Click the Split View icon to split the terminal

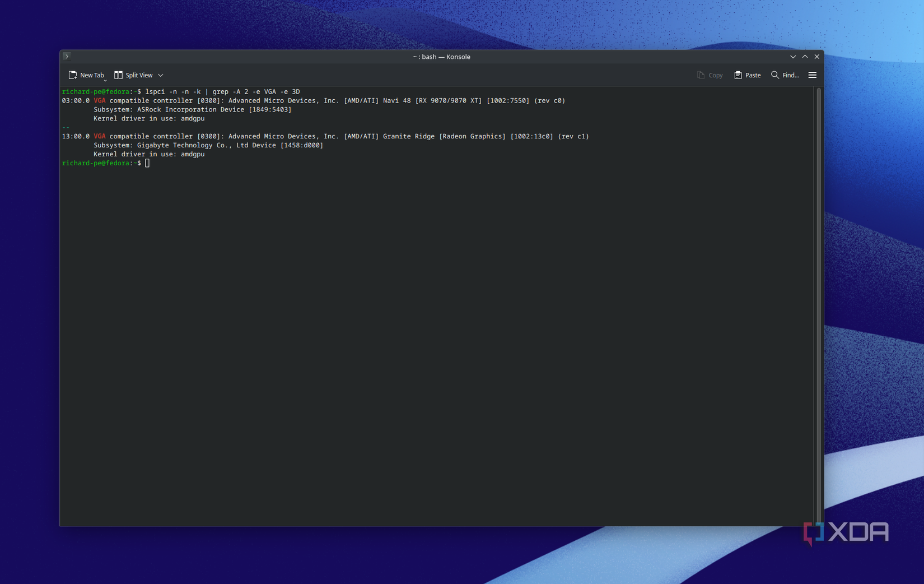(118, 75)
